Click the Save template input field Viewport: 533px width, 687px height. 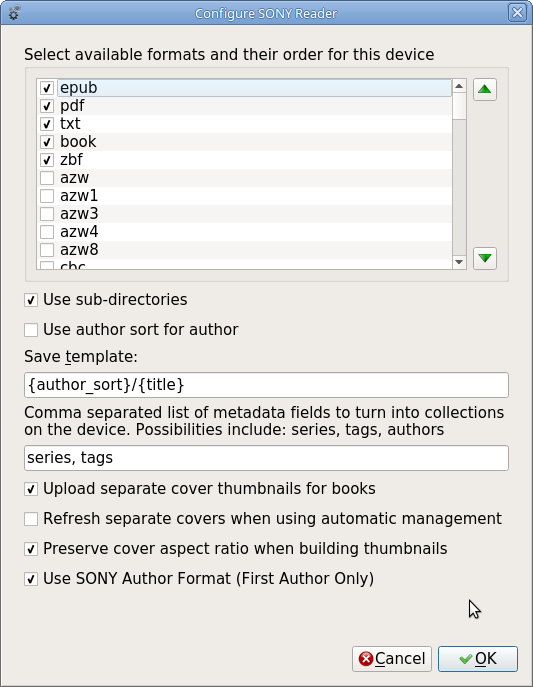266,385
